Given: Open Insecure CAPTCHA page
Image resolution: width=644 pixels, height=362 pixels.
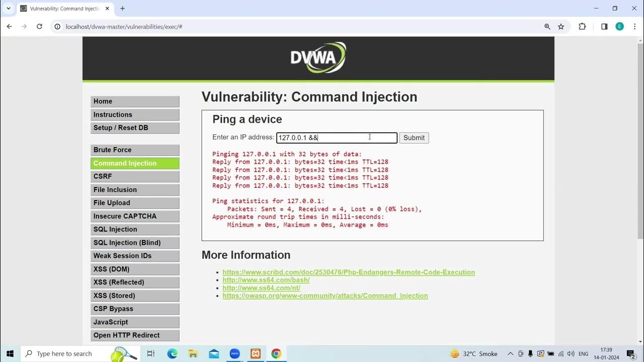Looking at the screenshot, I should pos(135,216).
